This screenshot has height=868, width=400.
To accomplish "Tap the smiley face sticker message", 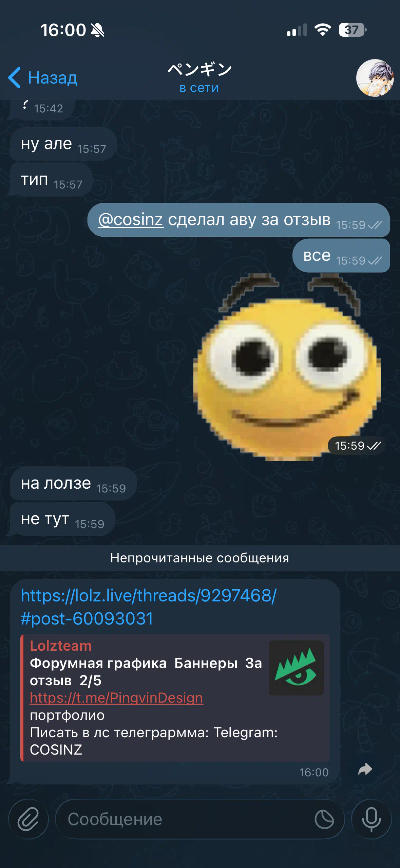I will click(287, 367).
